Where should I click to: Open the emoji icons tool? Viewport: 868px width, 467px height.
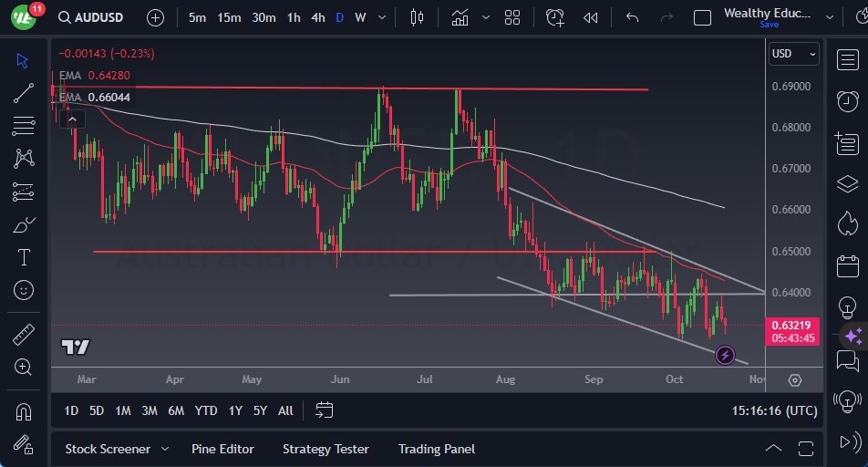pos(24,290)
